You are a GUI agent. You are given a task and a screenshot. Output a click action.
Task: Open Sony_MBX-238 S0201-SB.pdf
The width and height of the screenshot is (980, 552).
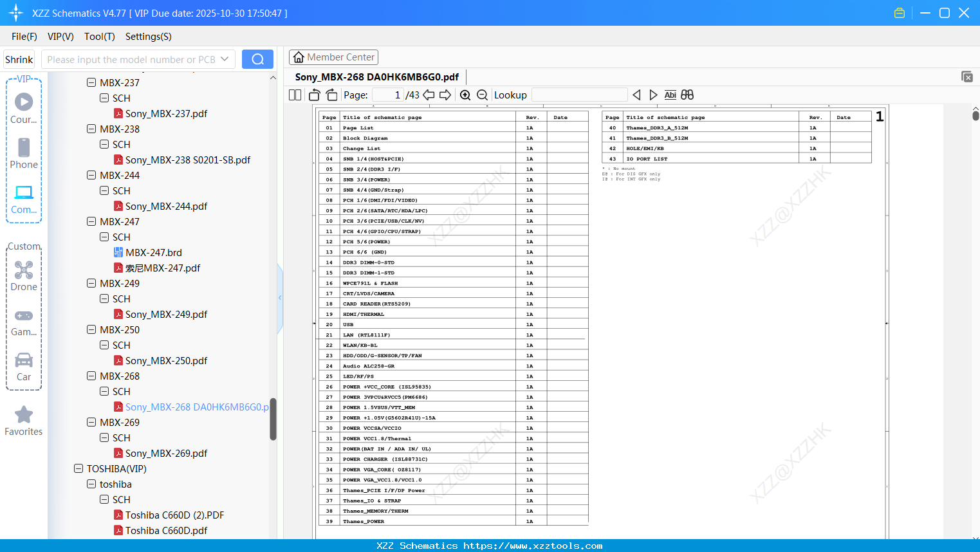[182, 160]
